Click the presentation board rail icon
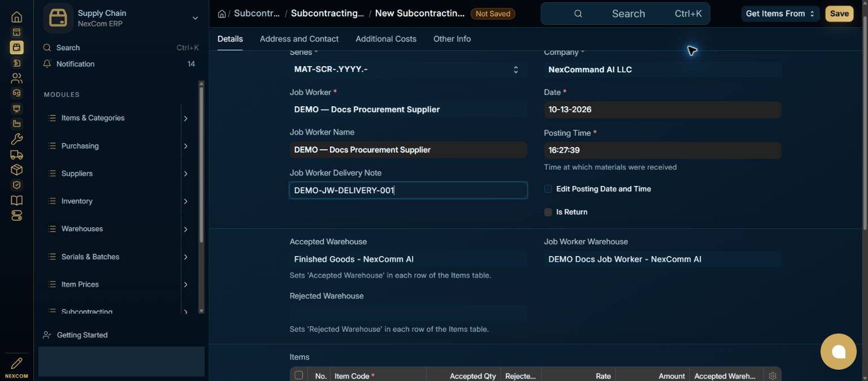 [16, 109]
